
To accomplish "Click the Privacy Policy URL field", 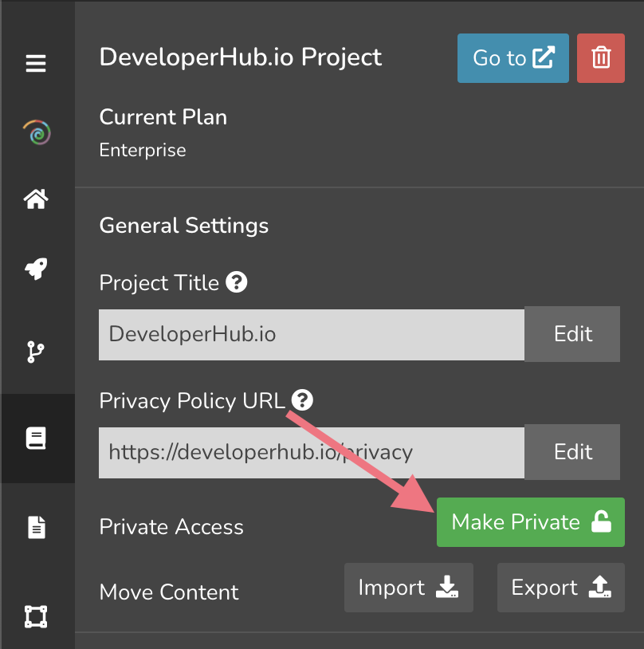I will [311, 452].
